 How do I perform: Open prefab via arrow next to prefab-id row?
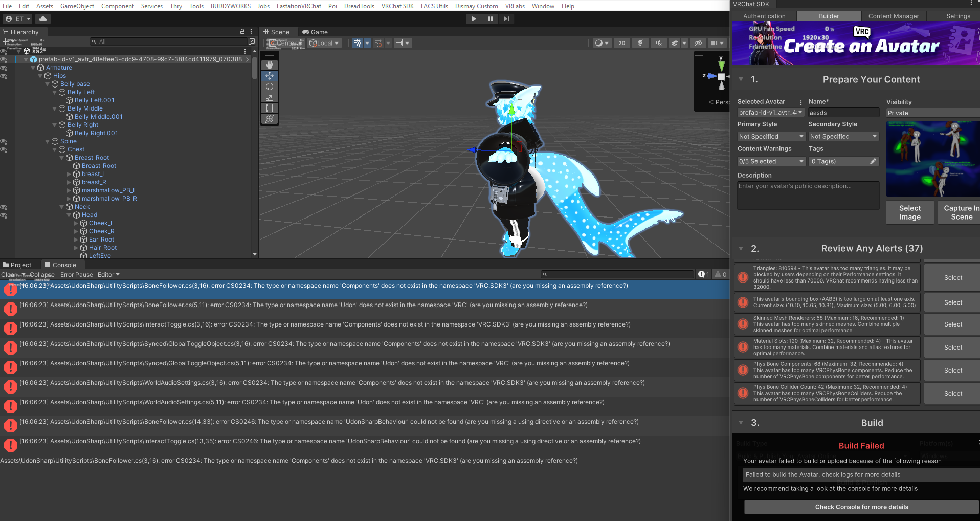248,59
